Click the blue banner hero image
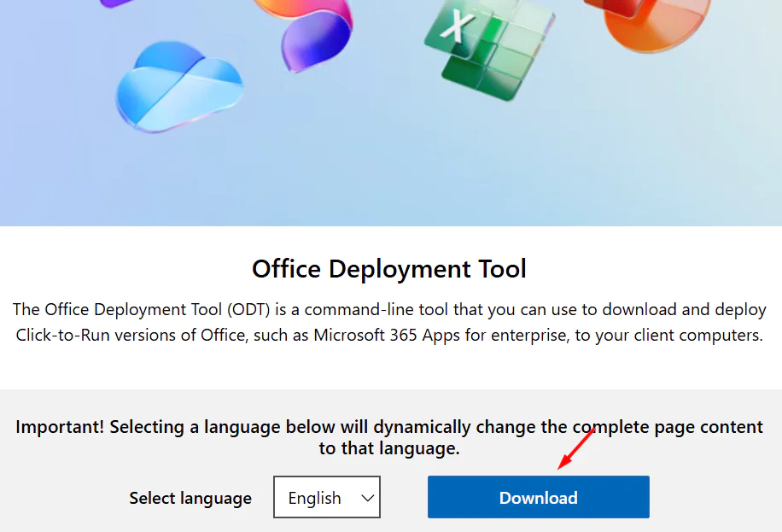 pyautogui.click(x=391, y=171)
